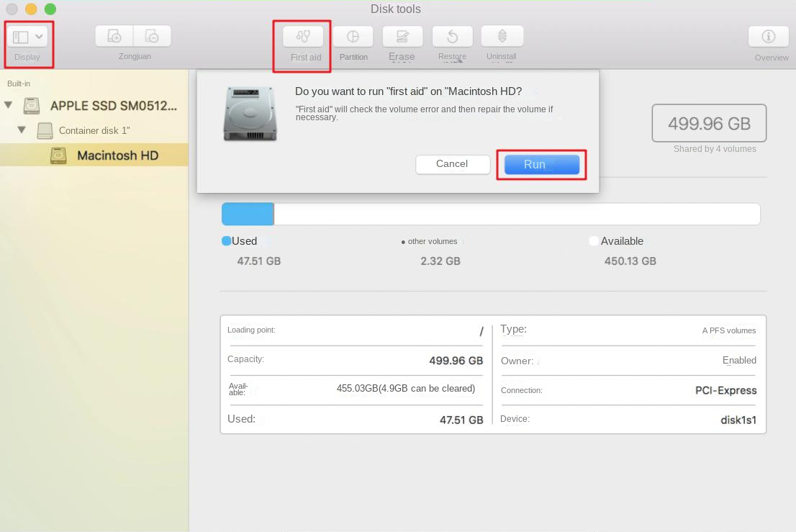Click the blue Used storage bar segment
This screenshot has height=532, width=796.
247,214
